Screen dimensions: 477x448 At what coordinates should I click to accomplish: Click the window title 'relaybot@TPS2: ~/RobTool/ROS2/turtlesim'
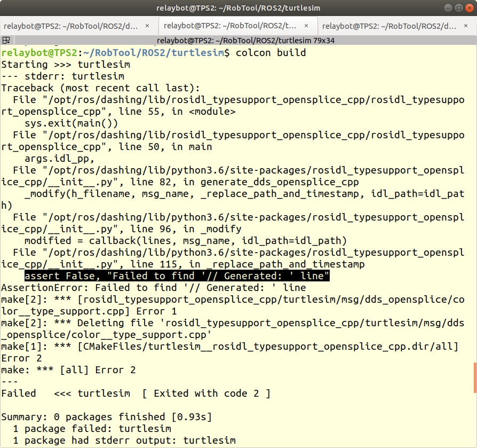[238, 8]
